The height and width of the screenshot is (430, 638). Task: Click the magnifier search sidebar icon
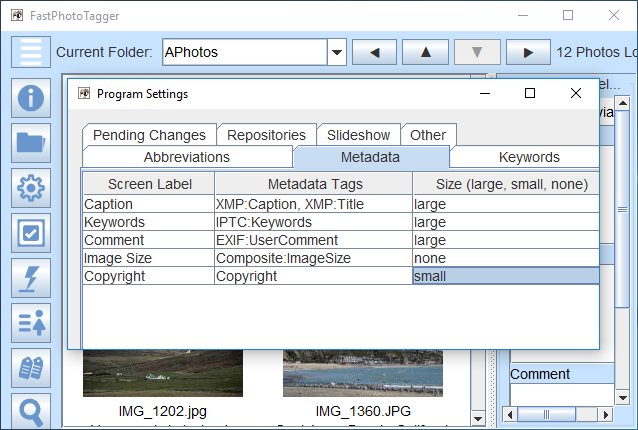(31, 411)
